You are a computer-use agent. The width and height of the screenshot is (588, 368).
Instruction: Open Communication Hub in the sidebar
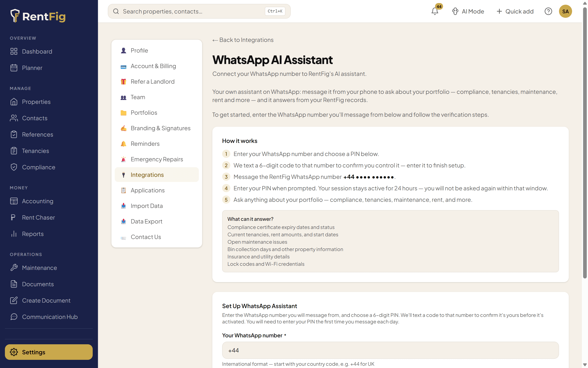pyautogui.click(x=49, y=317)
